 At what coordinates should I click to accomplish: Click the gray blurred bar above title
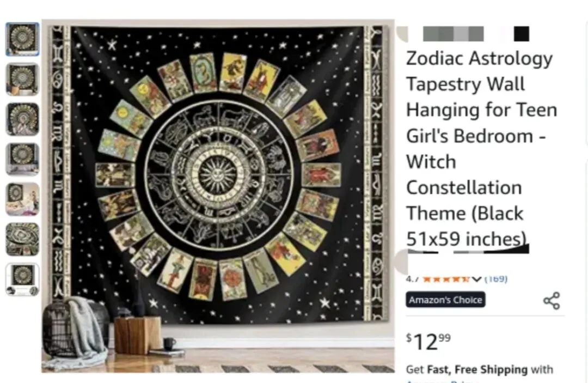click(454, 34)
